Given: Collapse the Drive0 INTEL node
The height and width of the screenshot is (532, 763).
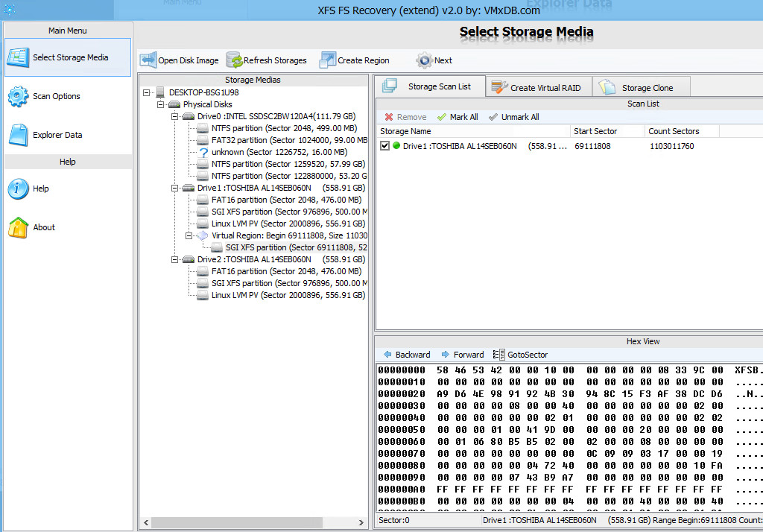Looking at the screenshot, I should 174,116.
